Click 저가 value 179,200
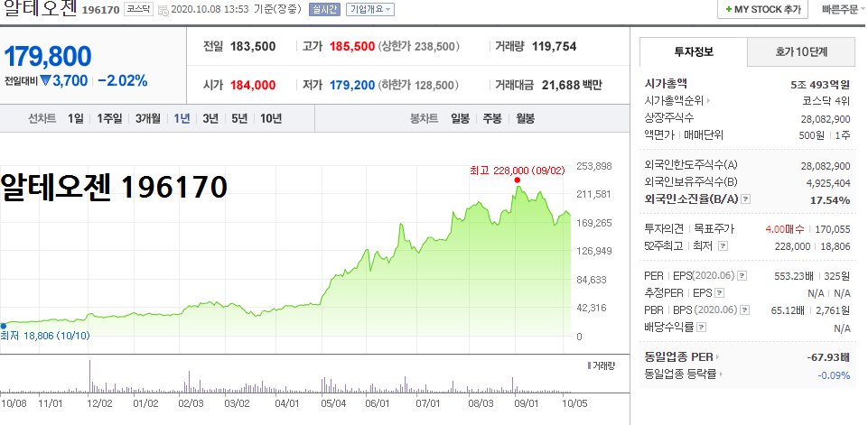 click(352, 85)
